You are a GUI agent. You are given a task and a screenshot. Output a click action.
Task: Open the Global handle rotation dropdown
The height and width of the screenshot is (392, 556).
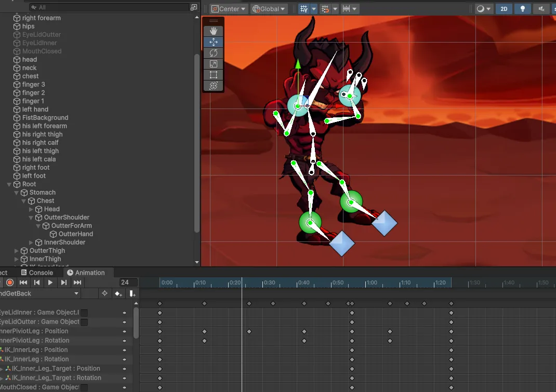[x=269, y=9]
